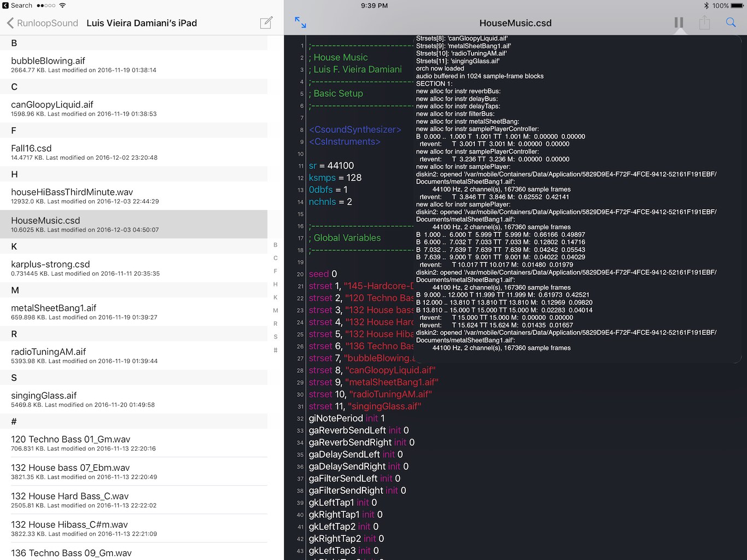Return to Search app via status bar
Screen dimensions: 747x560
(17, 5)
